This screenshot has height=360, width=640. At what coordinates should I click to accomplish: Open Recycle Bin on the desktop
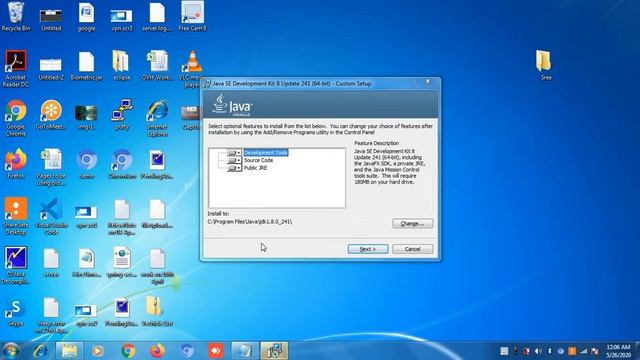16,17
